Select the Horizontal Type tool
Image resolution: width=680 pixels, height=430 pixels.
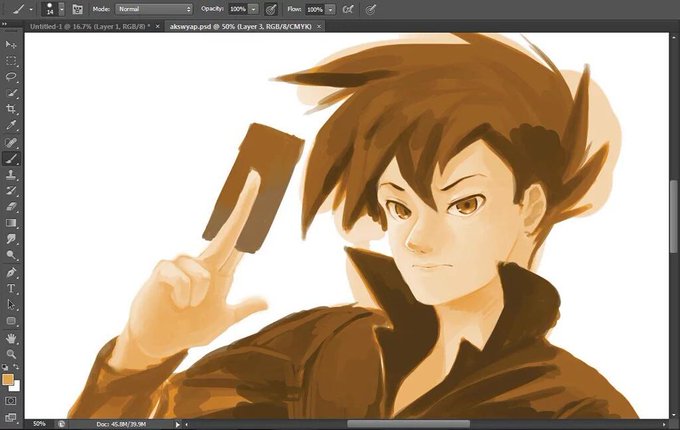coord(11,289)
